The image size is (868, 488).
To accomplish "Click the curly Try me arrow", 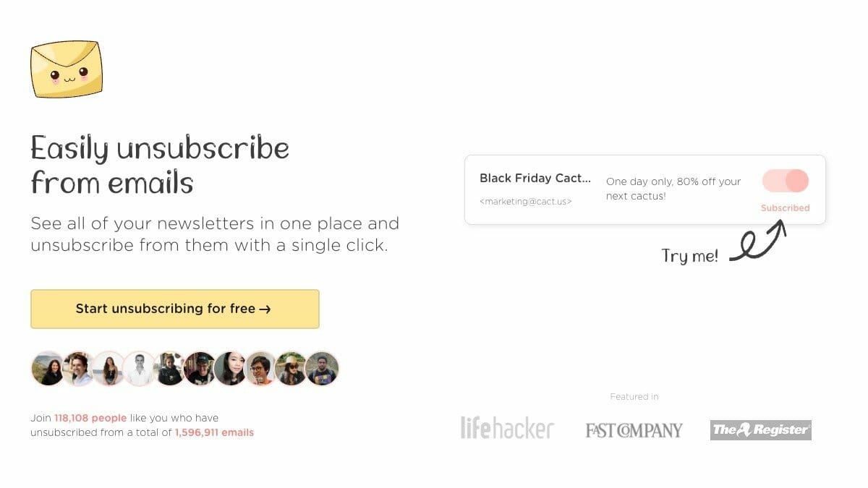I will pyautogui.click(x=757, y=241).
